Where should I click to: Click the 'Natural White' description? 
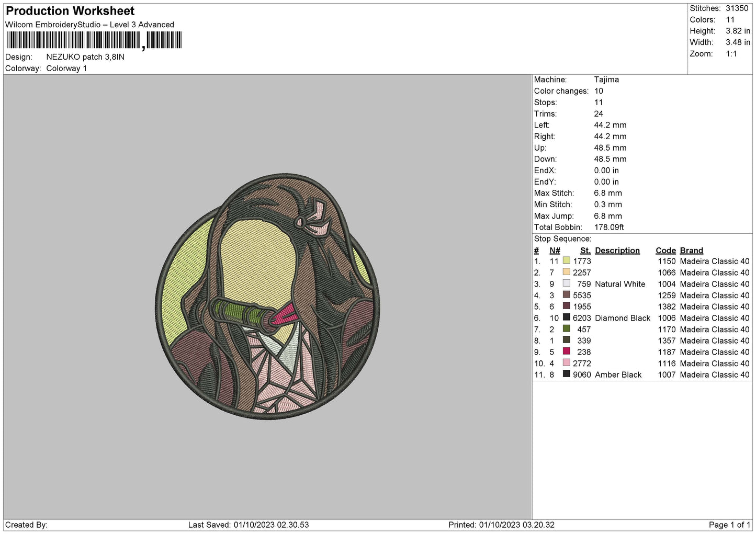pos(620,284)
